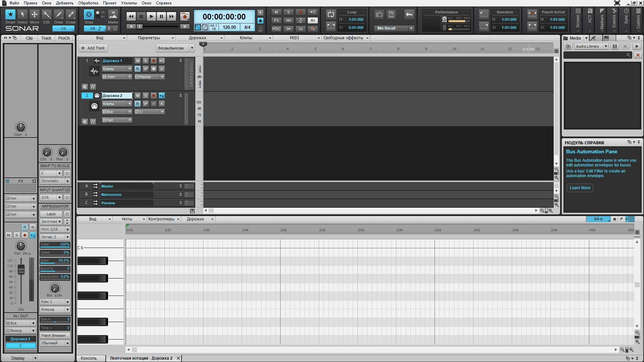The width and height of the screenshot is (644, 362).
Task: Open Клипы edit filter on Дорожка 1
Action: (117, 69)
